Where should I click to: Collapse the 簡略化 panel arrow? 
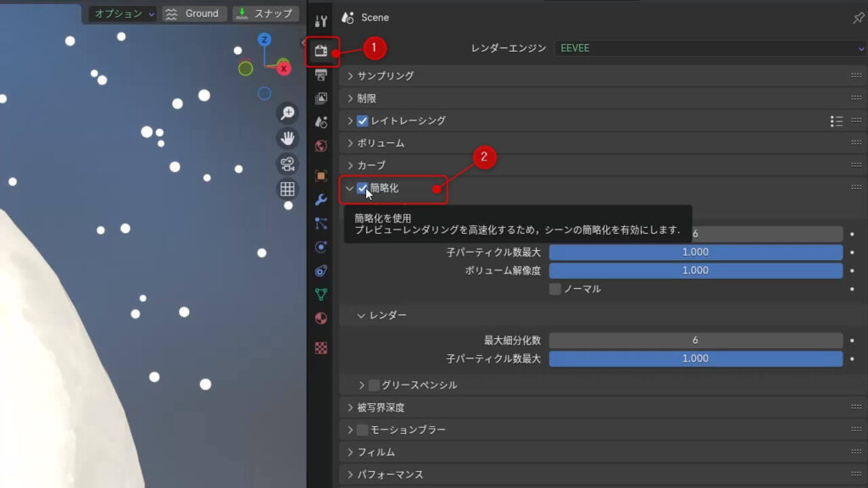pos(349,189)
